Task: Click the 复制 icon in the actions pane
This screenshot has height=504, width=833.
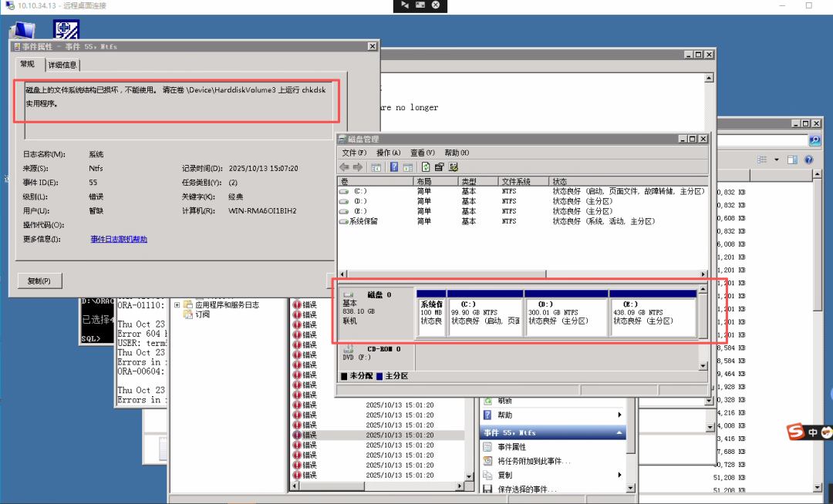Action: [487, 475]
